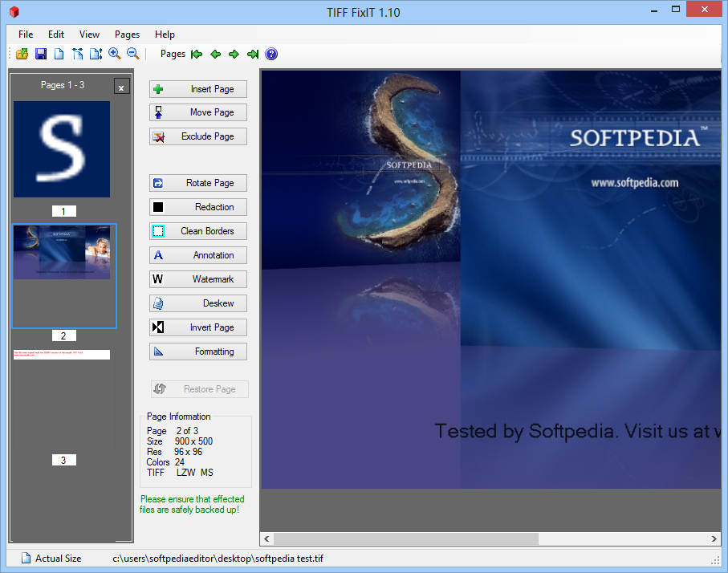Click the 'Page Information' group label
728x573 pixels.
[178, 417]
